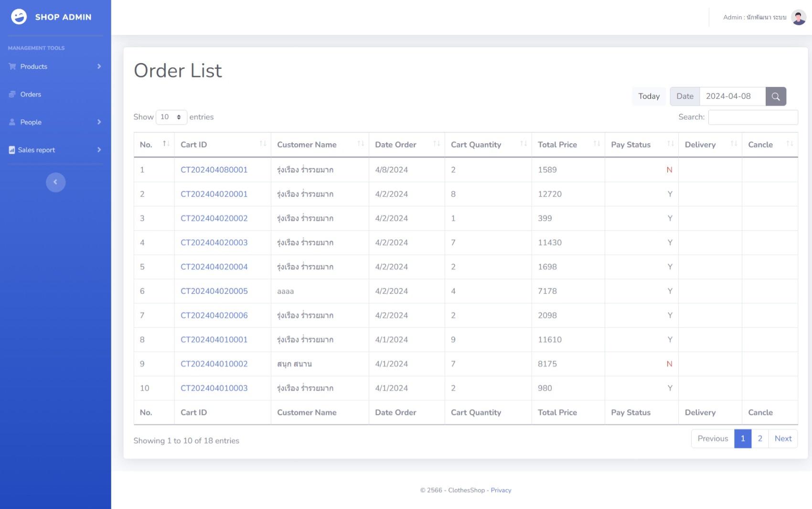Open Orders via its sidebar icon
Screen dimensions: 812x509
pos(11,94)
